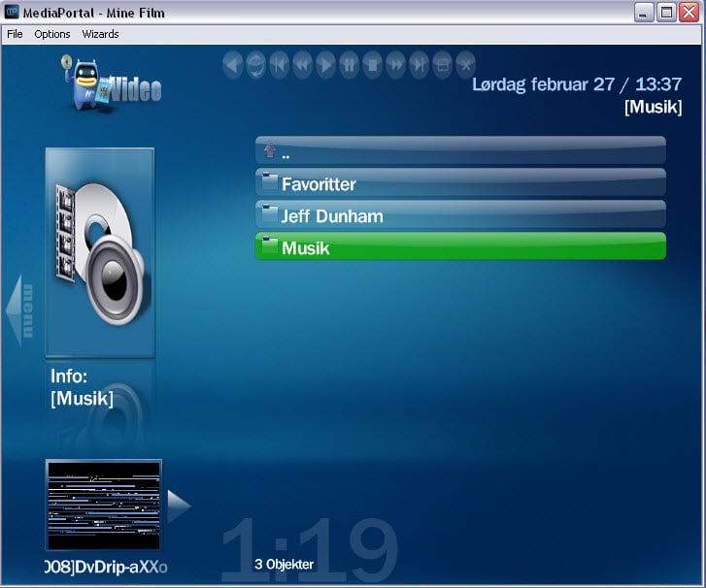Go up via the '..' parent folder item
706x588 pixels.
click(x=460, y=151)
